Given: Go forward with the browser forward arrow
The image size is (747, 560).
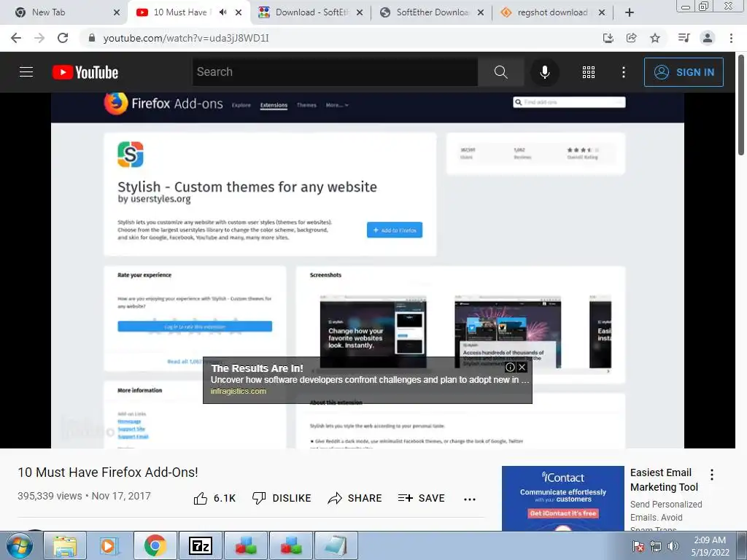Looking at the screenshot, I should pos(39,38).
